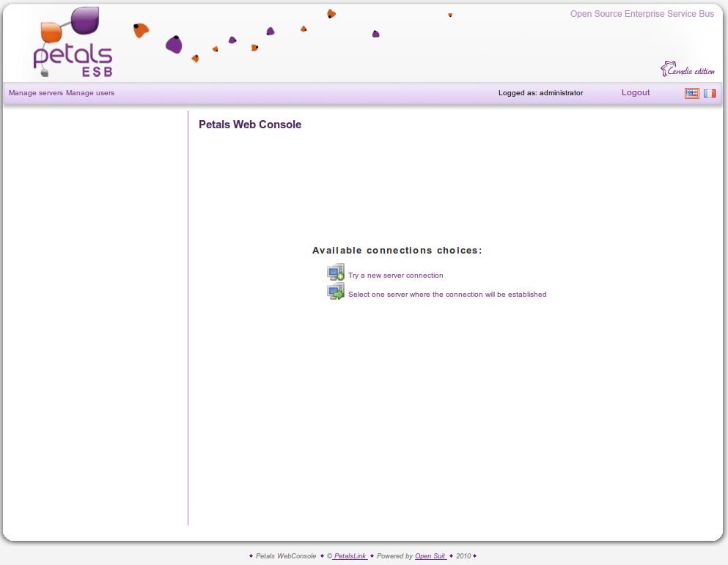This screenshot has height=565, width=728.
Task: Select one server for connection link
Action: [447, 295]
